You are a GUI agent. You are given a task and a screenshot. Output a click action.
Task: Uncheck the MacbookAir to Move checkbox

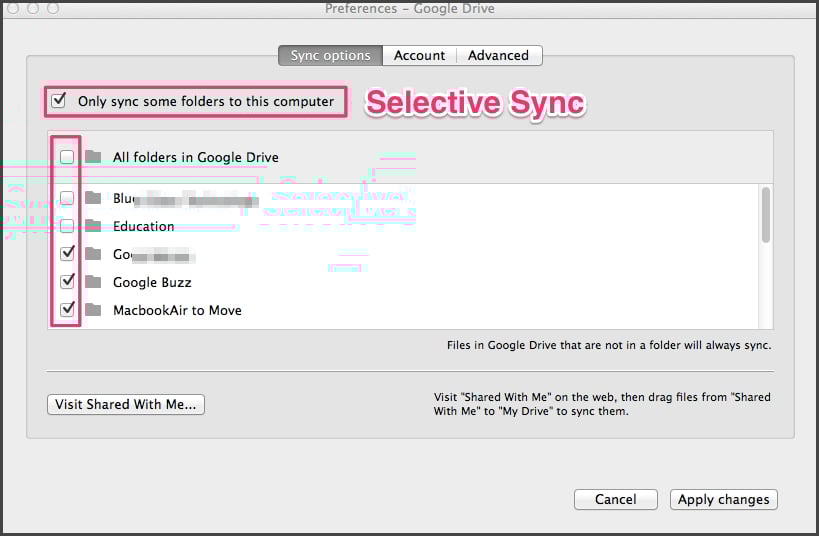tap(67, 309)
